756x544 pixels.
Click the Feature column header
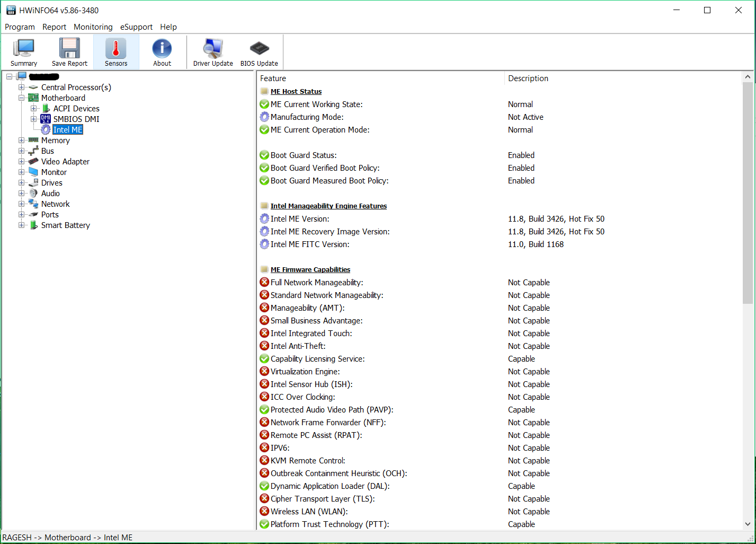[x=381, y=78]
